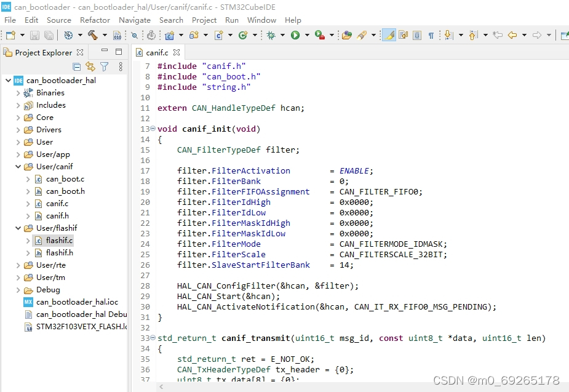569x392 pixels.
Task: Open dropdown arrow next to Run button
Action: [x=306, y=36]
